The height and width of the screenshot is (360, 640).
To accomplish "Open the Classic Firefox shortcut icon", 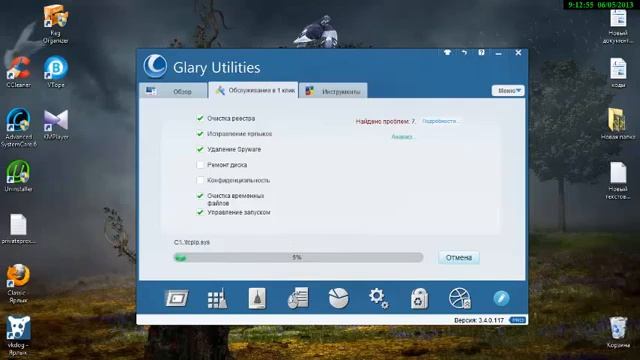I will click(x=18, y=283).
